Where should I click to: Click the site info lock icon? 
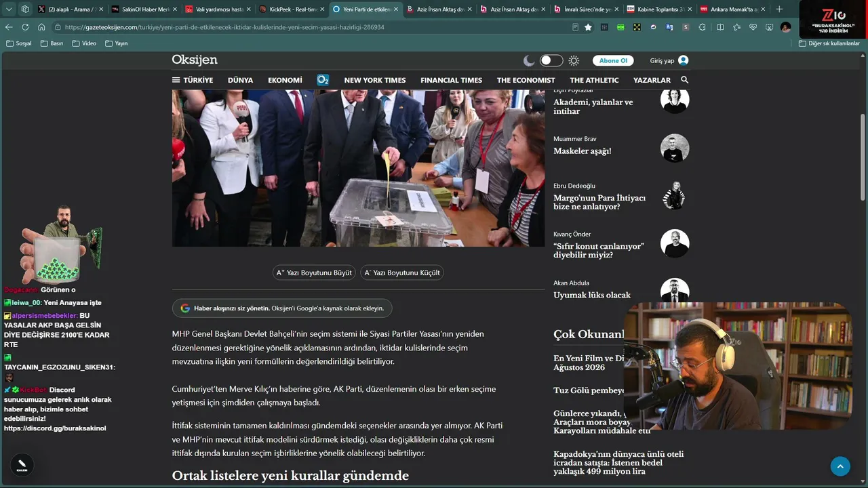click(x=58, y=27)
